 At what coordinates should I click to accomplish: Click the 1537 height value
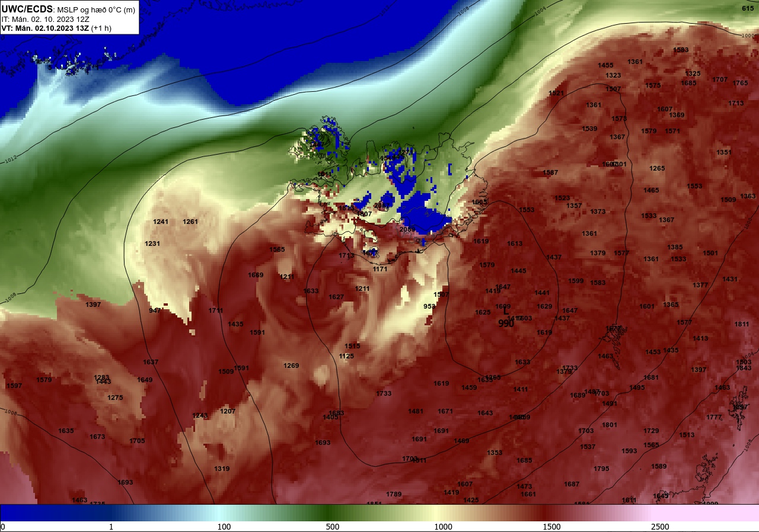pyautogui.click(x=588, y=447)
